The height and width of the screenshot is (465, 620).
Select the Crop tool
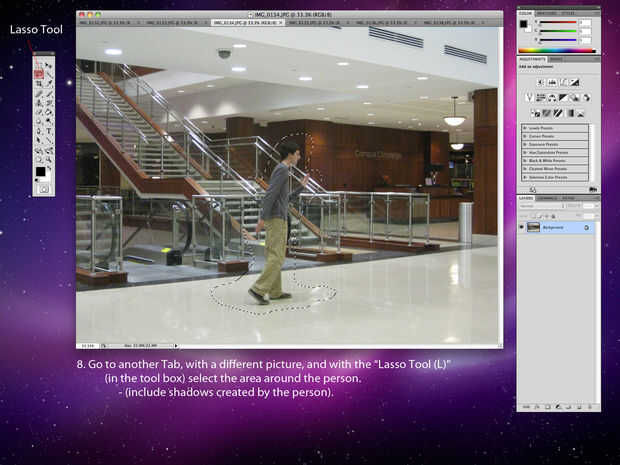click(39, 83)
